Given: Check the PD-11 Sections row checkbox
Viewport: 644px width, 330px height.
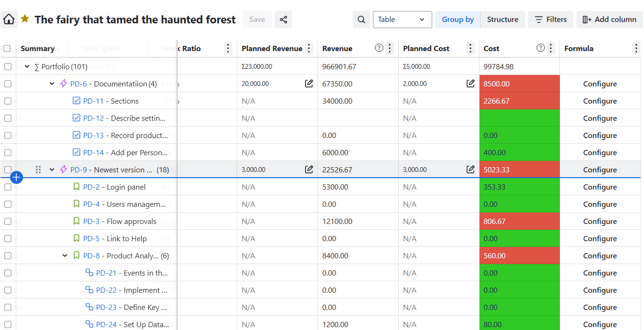Looking at the screenshot, I should [8, 101].
